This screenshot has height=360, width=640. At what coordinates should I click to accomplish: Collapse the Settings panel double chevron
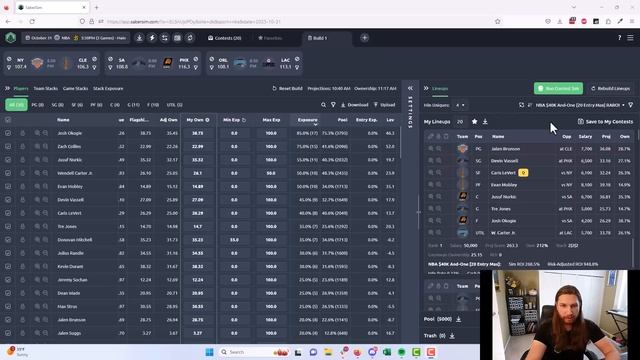tap(410, 88)
